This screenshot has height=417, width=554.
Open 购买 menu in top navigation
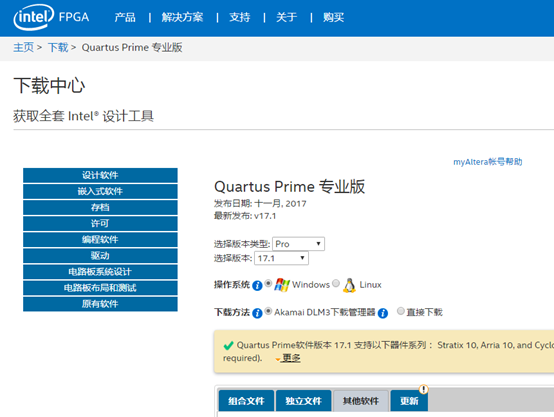click(x=333, y=17)
